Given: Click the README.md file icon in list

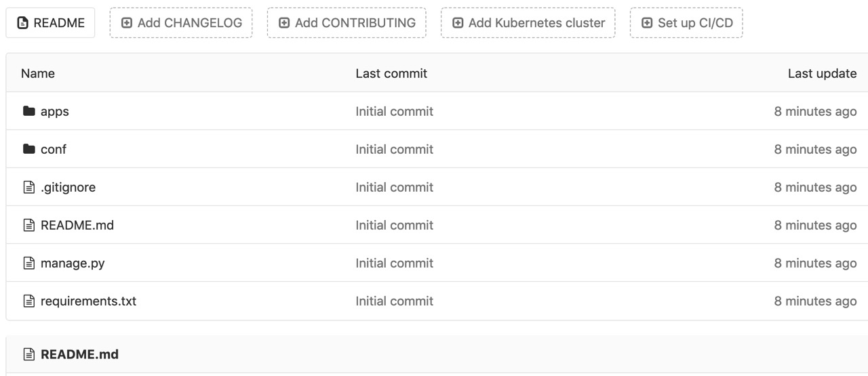Looking at the screenshot, I should [x=28, y=225].
